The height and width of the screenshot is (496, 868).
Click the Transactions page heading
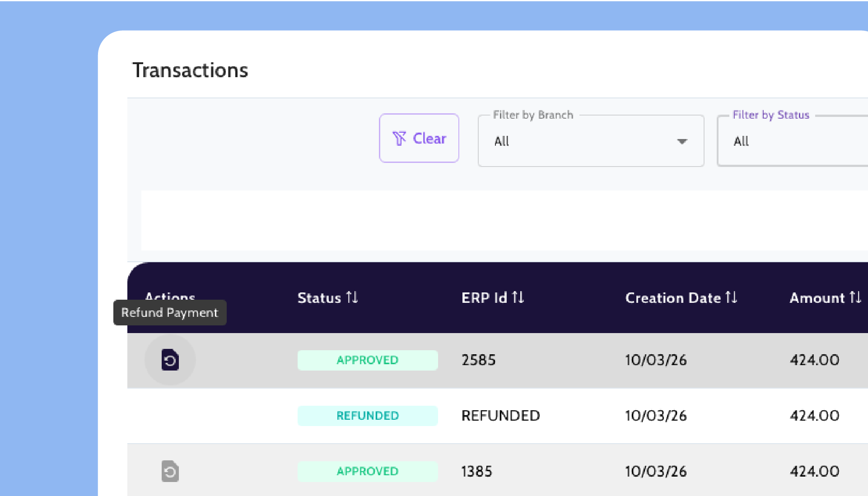[x=190, y=70]
